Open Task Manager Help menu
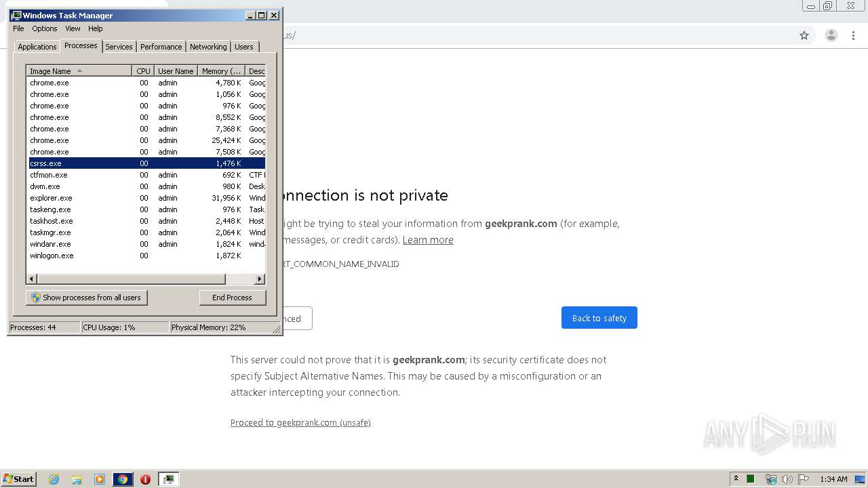868x488 pixels. [x=96, y=28]
